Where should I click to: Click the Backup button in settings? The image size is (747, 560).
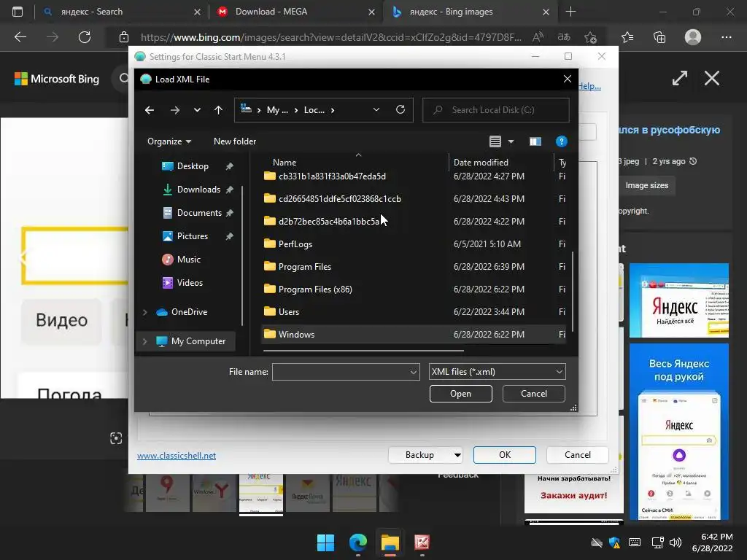(419, 455)
